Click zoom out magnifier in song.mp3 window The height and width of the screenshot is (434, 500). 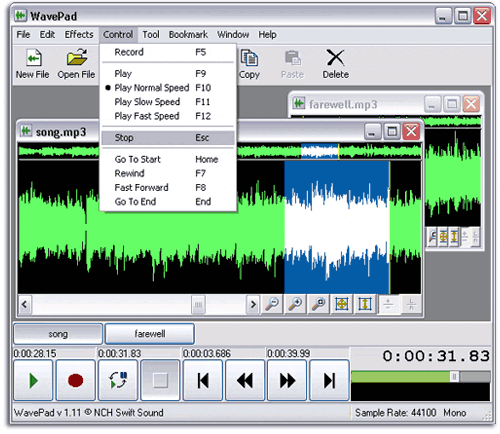pos(272,304)
